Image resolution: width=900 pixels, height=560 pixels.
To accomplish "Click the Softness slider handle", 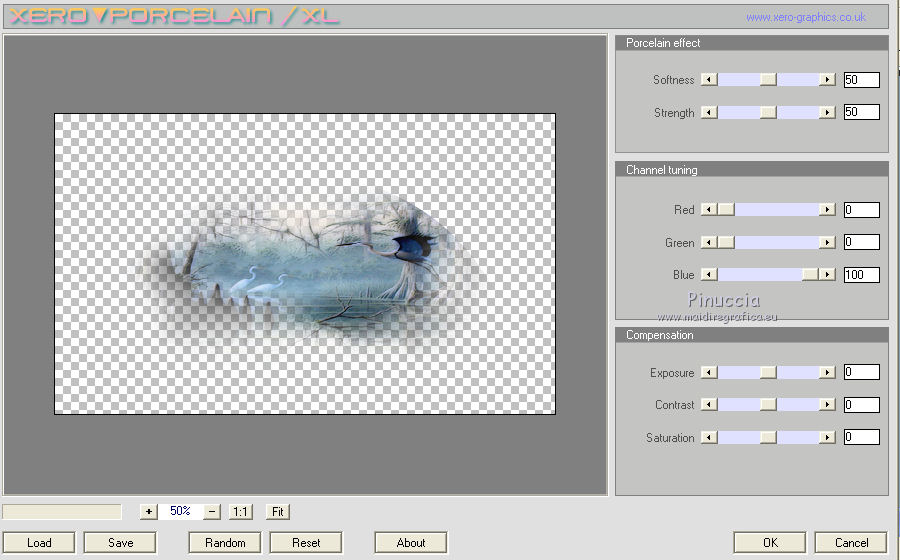I will pos(768,80).
